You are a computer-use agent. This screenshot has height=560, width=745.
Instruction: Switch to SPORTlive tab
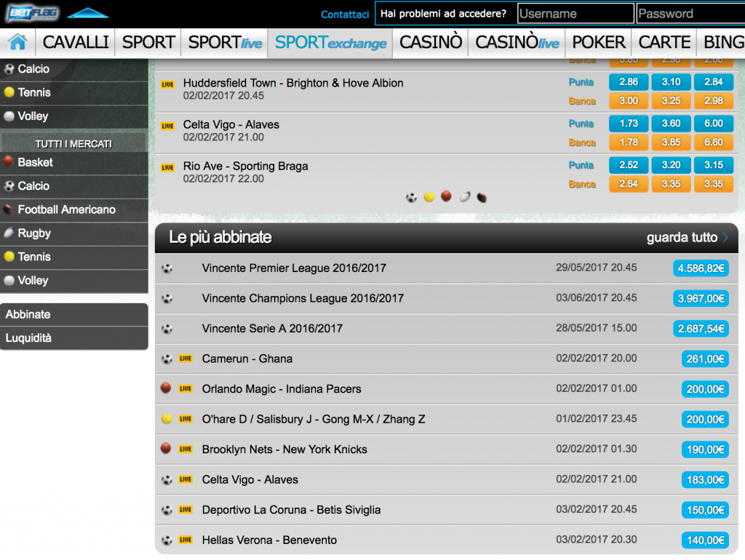coord(225,42)
